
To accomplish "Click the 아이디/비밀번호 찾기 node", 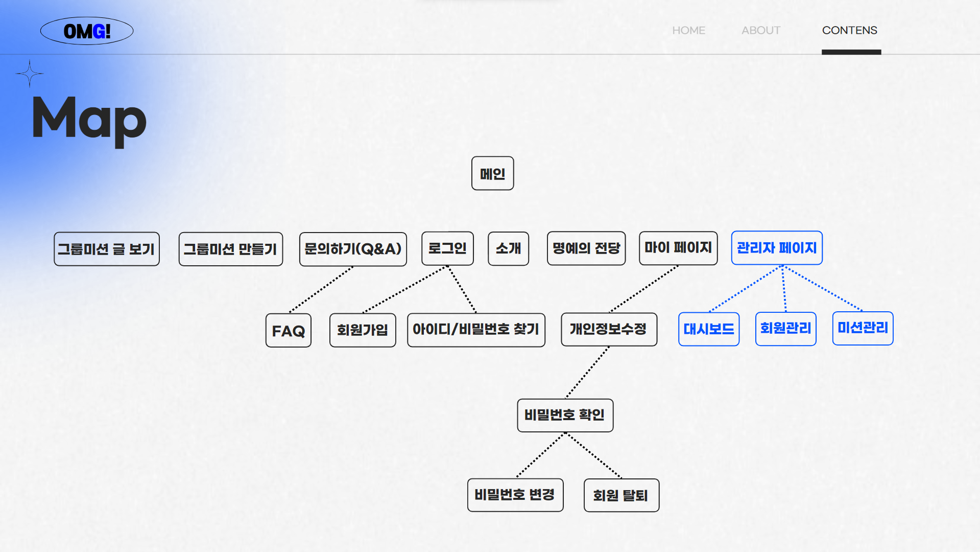I will [476, 330].
